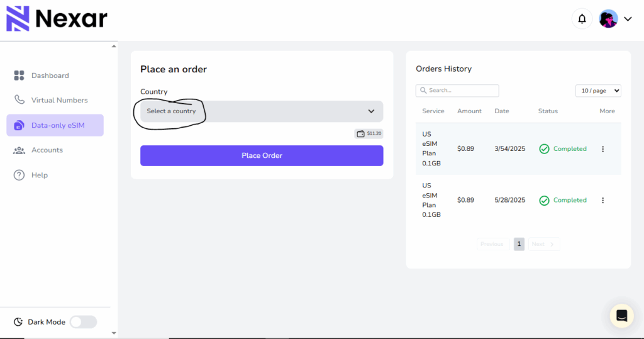
Task: Click the Dashboard grid icon
Action: pyautogui.click(x=19, y=75)
